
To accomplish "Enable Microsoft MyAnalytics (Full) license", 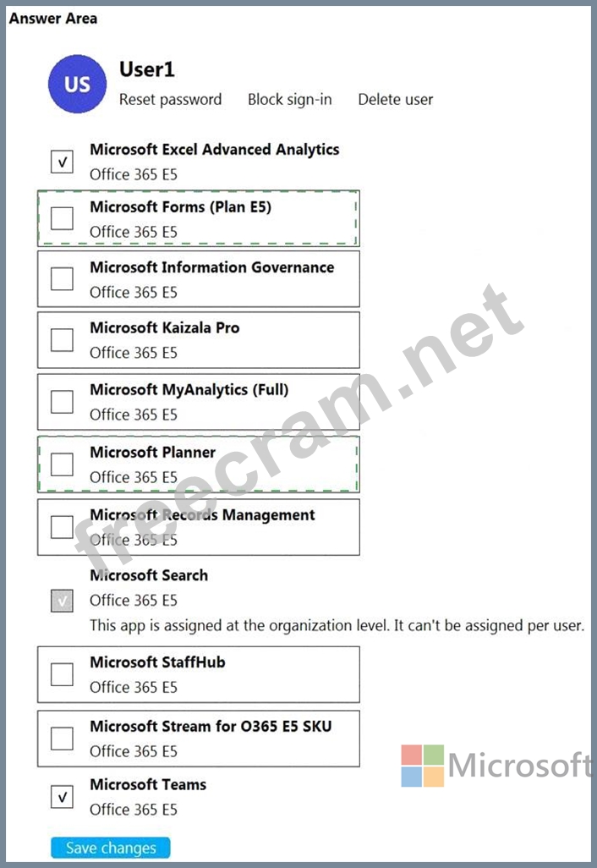I will tap(62, 401).
